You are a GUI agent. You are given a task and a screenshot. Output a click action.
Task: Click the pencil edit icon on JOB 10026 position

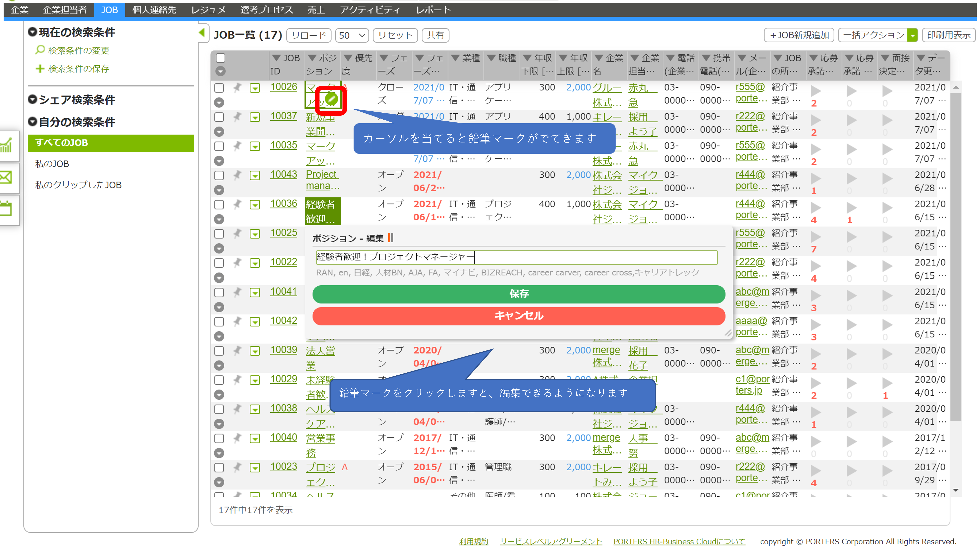pos(332,99)
